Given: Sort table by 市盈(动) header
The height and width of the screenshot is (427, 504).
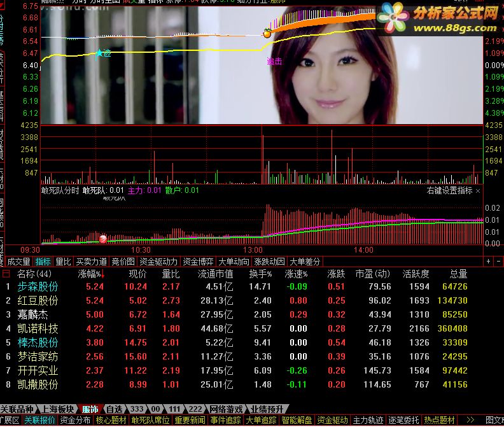Looking at the screenshot, I should [372, 274].
